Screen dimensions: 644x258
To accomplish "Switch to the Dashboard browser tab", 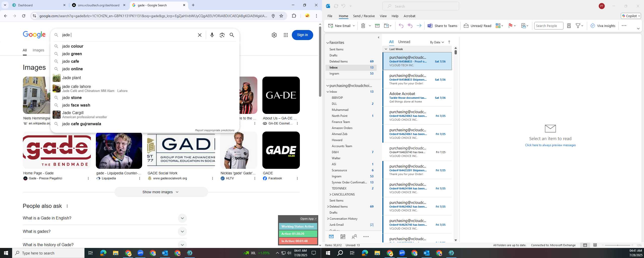I will (39, 5).
